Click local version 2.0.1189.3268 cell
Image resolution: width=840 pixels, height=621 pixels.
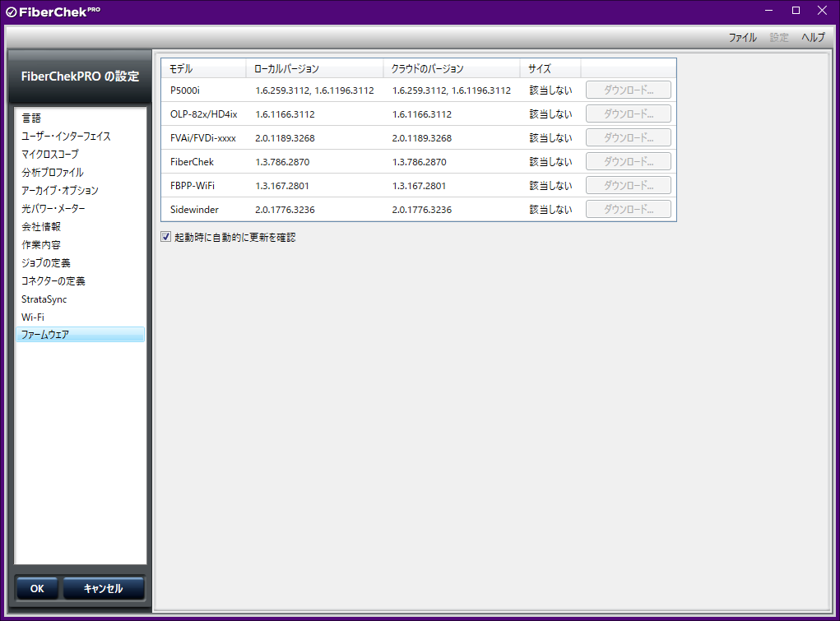pos(285,138)
